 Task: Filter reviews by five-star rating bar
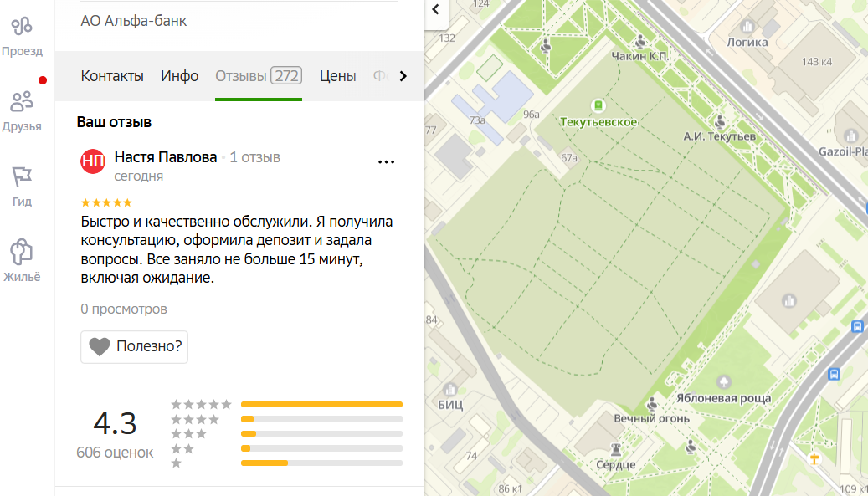click(321, 405)
